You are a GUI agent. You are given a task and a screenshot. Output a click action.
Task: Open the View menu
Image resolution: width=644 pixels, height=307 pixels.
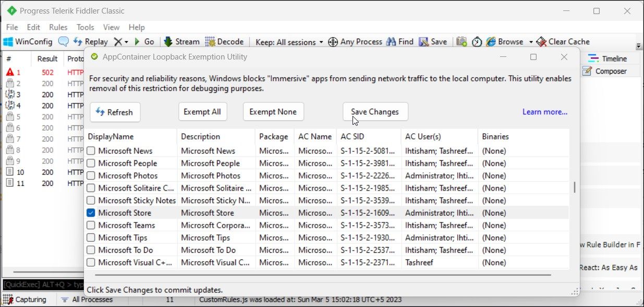click(112, 27)
